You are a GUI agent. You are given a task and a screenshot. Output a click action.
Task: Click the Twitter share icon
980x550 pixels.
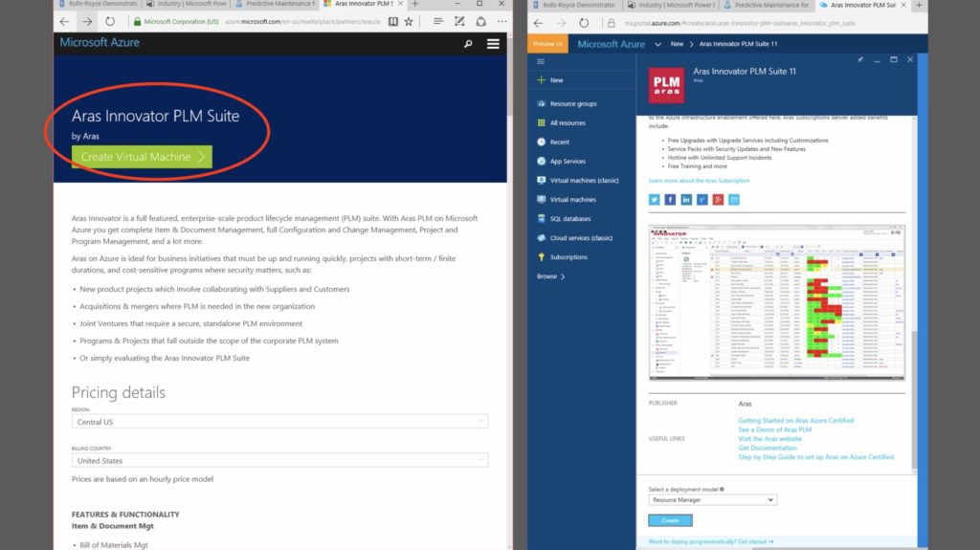point(654,199)
